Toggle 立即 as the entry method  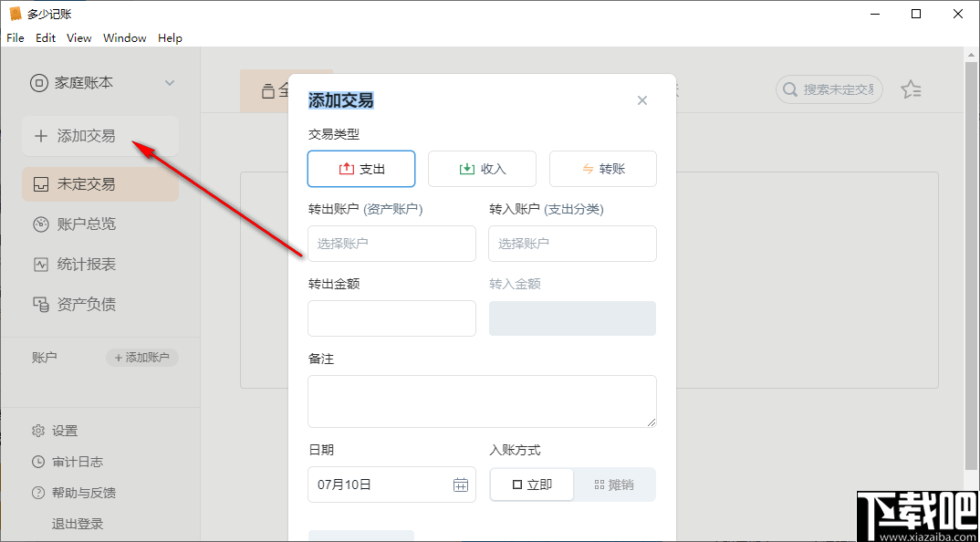[x=532, y=485]
